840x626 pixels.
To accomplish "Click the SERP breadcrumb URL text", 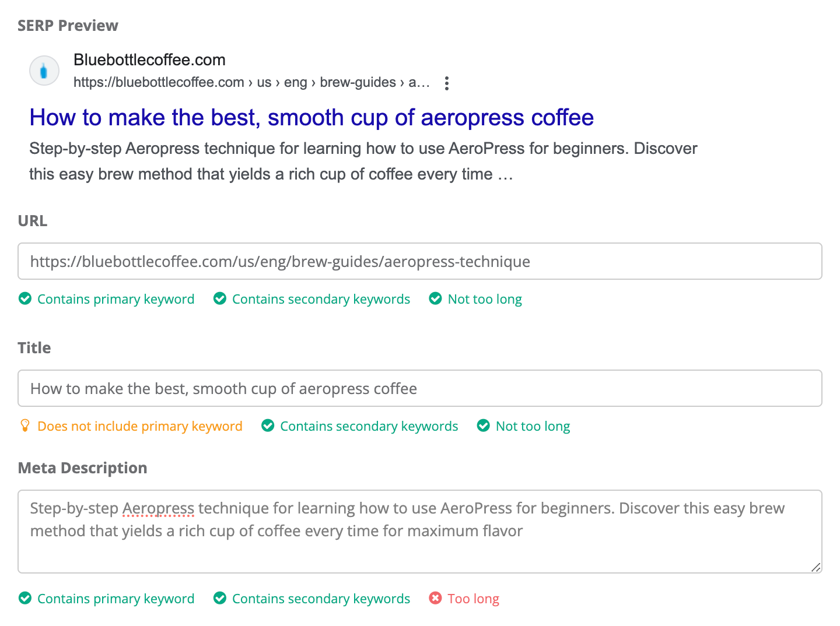I will (x=251, y=83).
